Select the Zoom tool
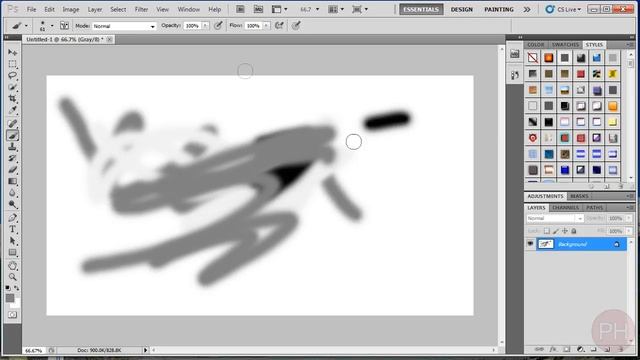The height and width of the screenshot is (360, 640). [x=12, y=277]
